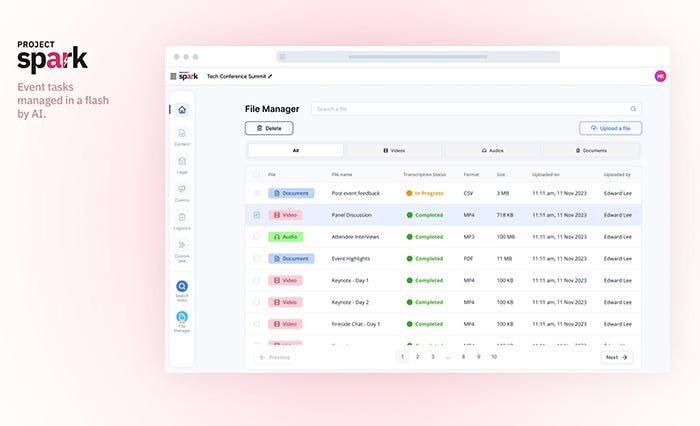This screenshot has height=426, width=700.
Task: Go to the Previous page
Action: (x=275, y=357)
